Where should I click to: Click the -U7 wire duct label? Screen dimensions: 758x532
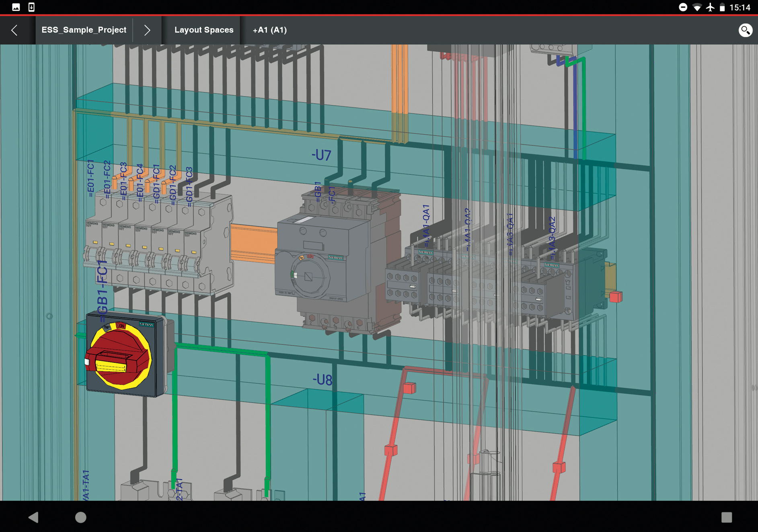(x=321, y=155)
